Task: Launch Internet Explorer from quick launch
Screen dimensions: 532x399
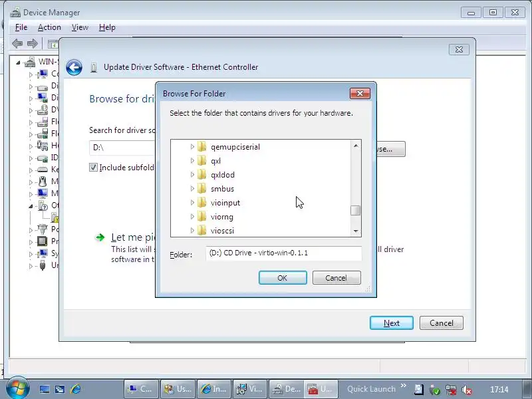Action: point(75,389)
